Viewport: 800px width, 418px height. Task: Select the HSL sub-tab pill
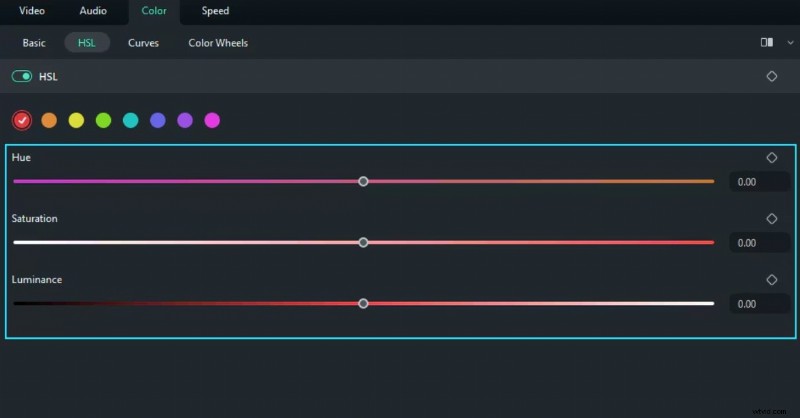[x=87, y=42]
